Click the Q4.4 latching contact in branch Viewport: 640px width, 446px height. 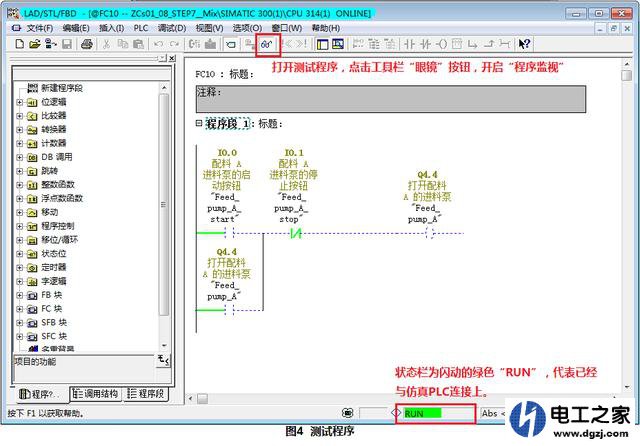(x=229, y=310)
